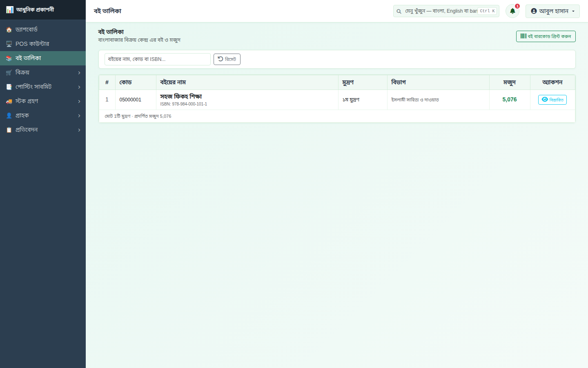Open the ড্যাশবোর্ড menu item
The width and height of the screenshot is (588, 368).
pyautogui.click(x=43, y=29)
